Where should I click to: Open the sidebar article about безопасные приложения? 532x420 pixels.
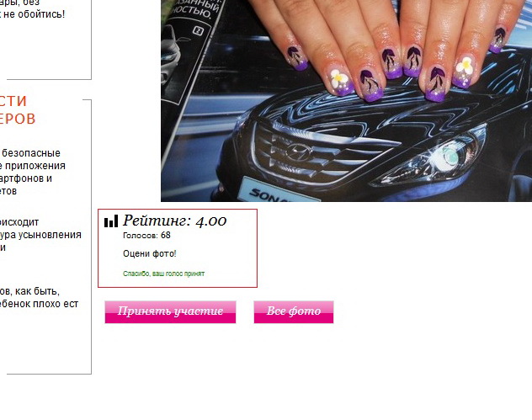click(x=33, y=172)
